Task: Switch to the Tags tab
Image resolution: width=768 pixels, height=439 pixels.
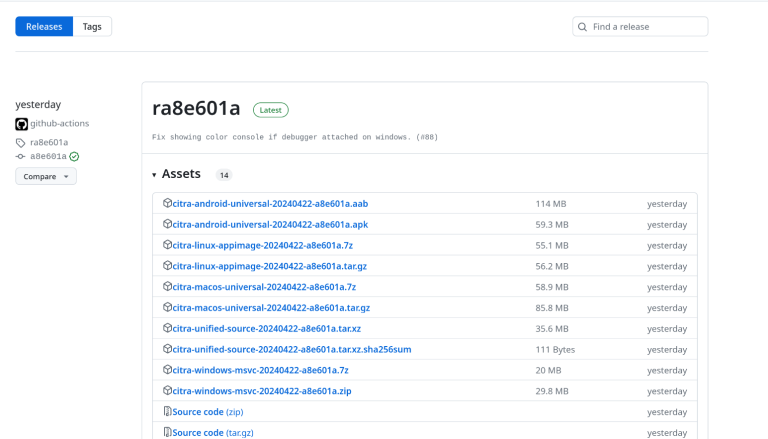Action: point(92,27)
